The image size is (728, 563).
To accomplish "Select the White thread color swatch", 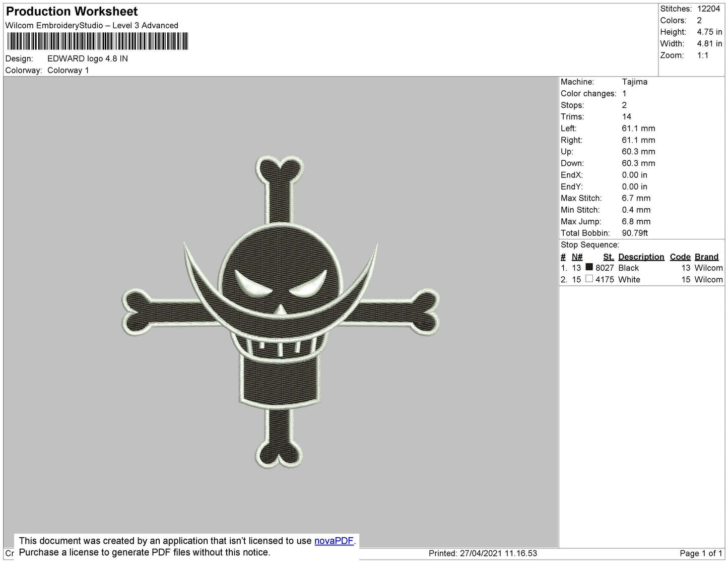I will [589, 279].
